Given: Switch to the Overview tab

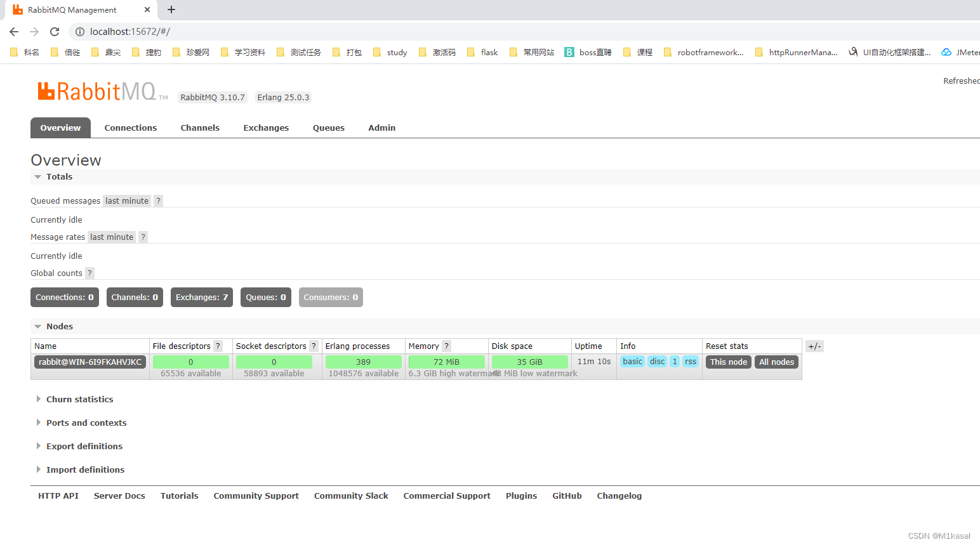Looking at the screenshot, I should point(60,128).
